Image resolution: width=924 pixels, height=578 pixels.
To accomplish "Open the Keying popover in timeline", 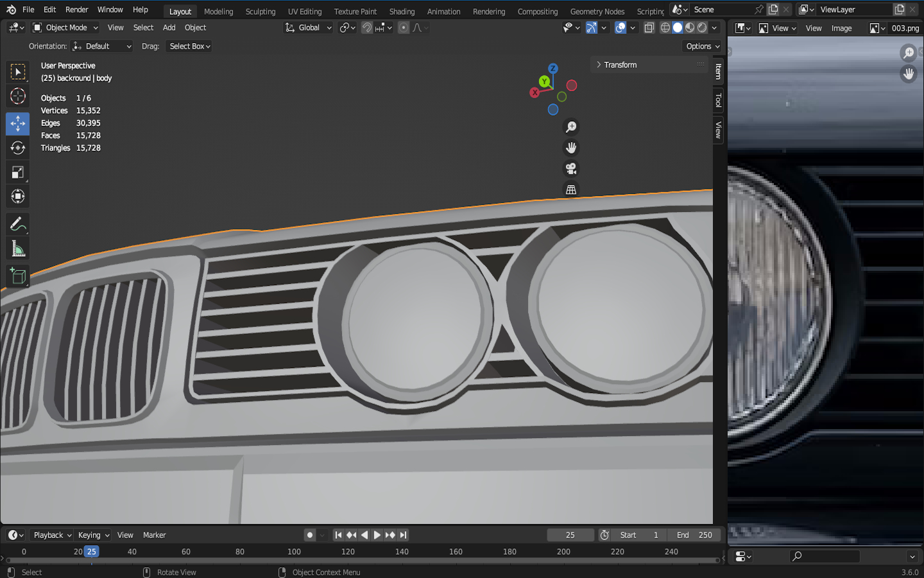I will (x=93, y=535).
